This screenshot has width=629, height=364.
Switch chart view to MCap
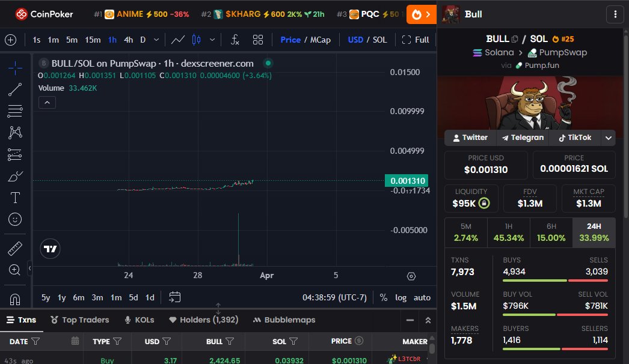(x=320, y=40)
